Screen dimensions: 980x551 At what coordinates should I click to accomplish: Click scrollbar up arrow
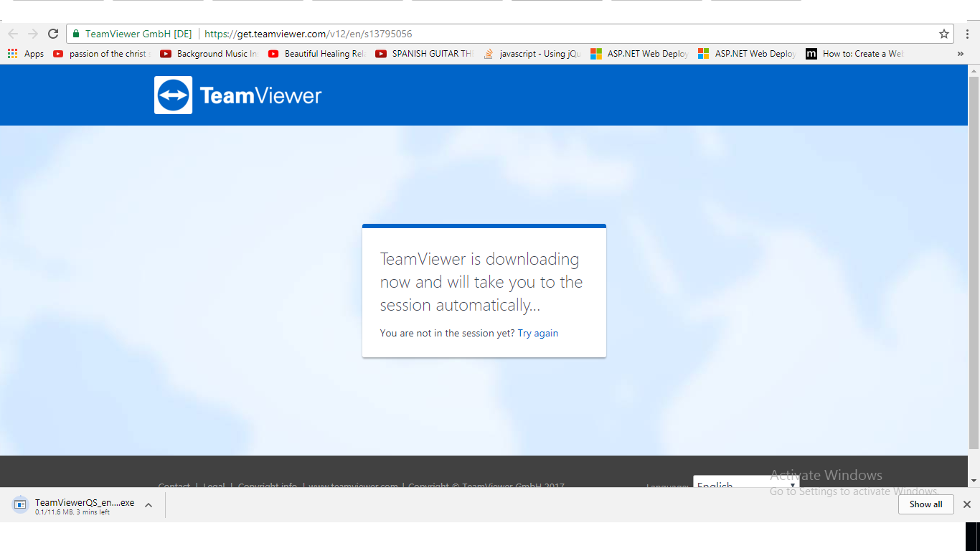974,70
